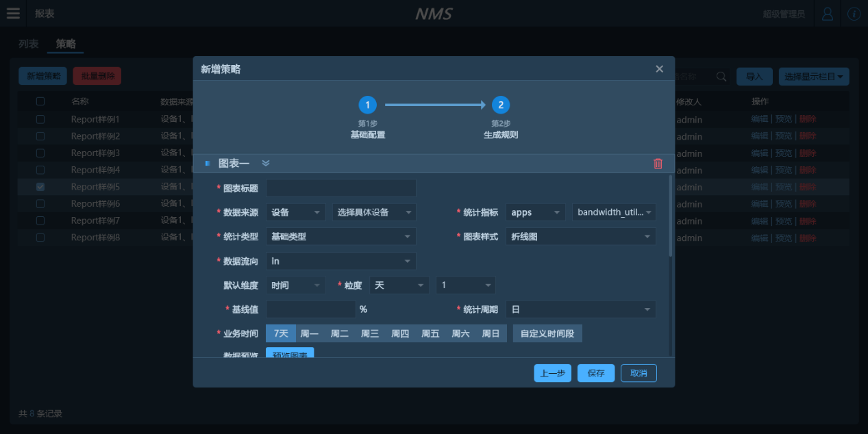Select 周三 in 业务时间
Screen dimensions: 868x434
[x=370, y=334]
